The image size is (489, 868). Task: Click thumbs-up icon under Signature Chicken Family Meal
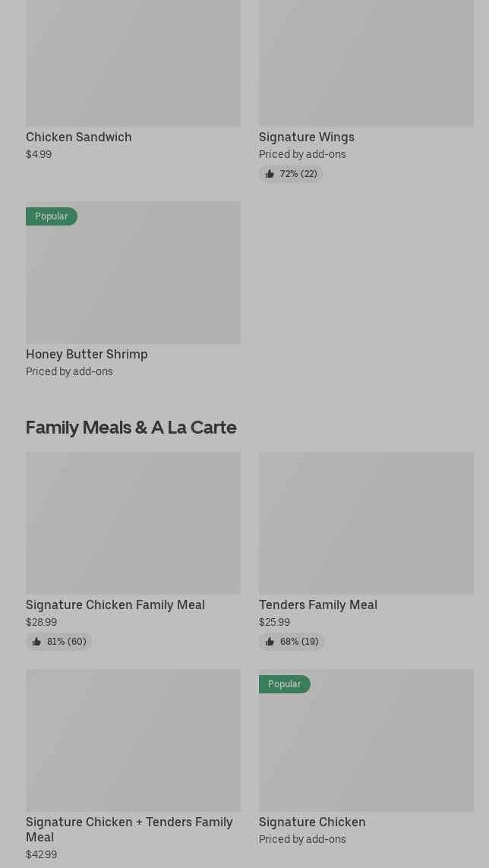[x=36, y=642]
